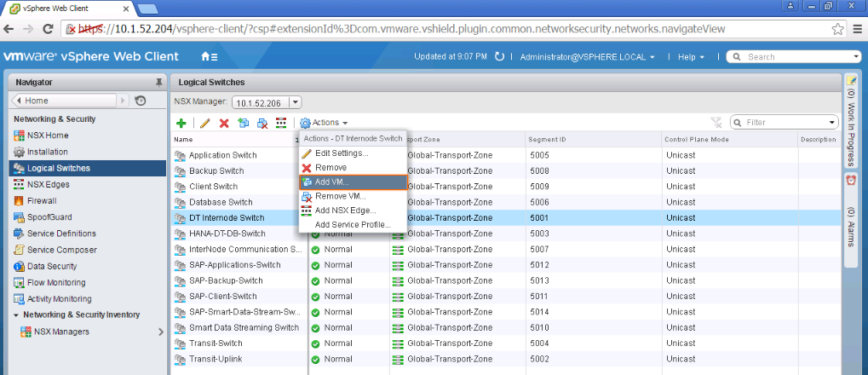868x375 pixels.
Task: Click the red X delete icon in toolbar
Action: [224, 123]
